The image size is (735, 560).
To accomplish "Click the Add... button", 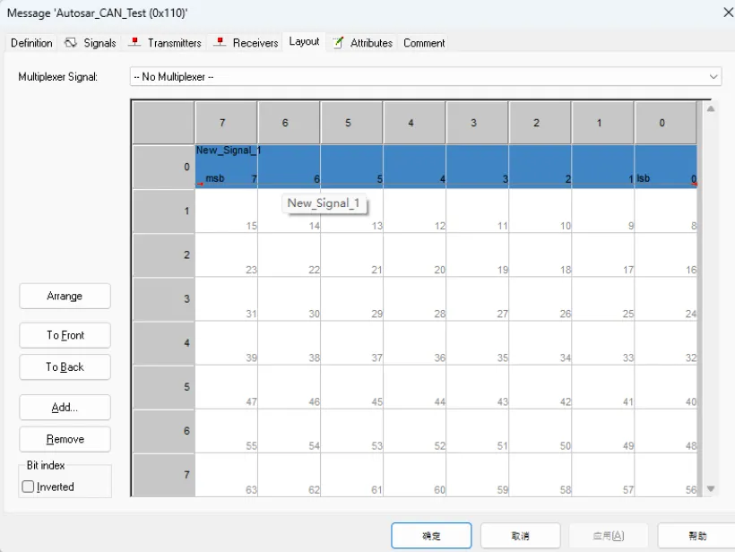I will [65, 408].
